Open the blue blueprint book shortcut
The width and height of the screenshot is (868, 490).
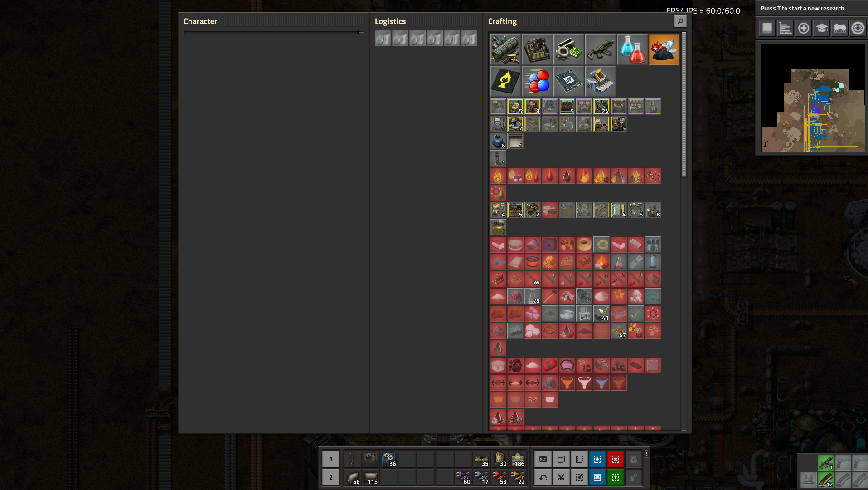point(597,477)
